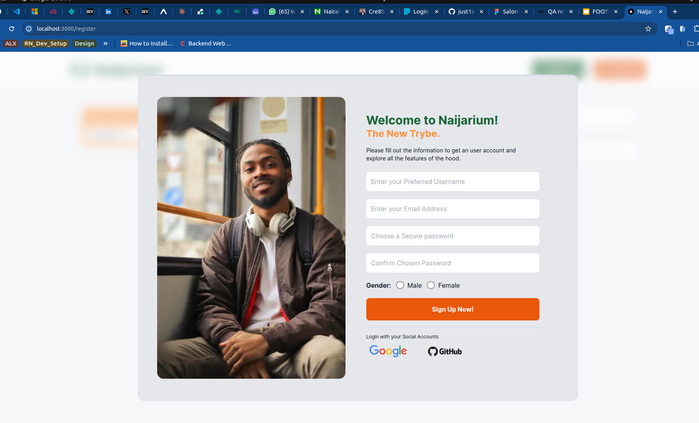Screen dimensions: 699x423
Task: Open the ALX bookmark folder
Action: [x=11, y=43]
